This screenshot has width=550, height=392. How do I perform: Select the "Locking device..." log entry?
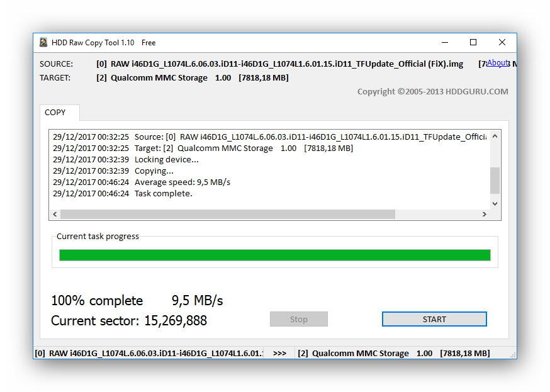166,159
